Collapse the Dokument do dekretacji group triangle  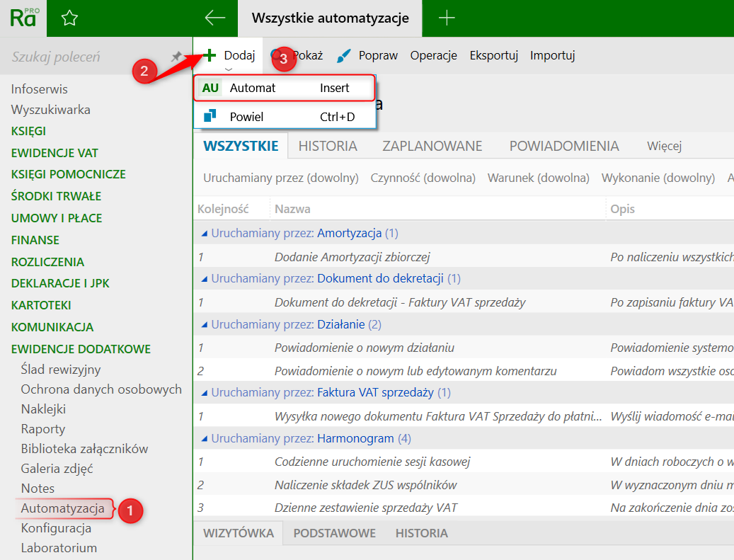tap(204, 279)
